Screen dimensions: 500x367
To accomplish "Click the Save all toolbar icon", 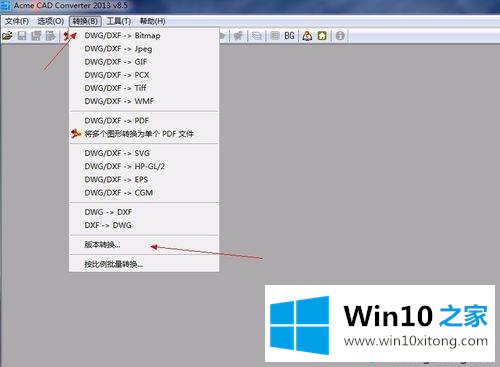I will coord(36,36).
